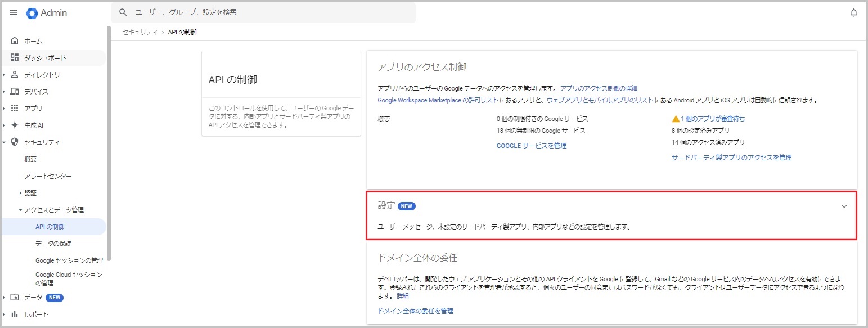The image size is (868, 328).
Task: Open サードパーティ製アプリのアクセスを管理 link
Action: (x=731, y=158)
